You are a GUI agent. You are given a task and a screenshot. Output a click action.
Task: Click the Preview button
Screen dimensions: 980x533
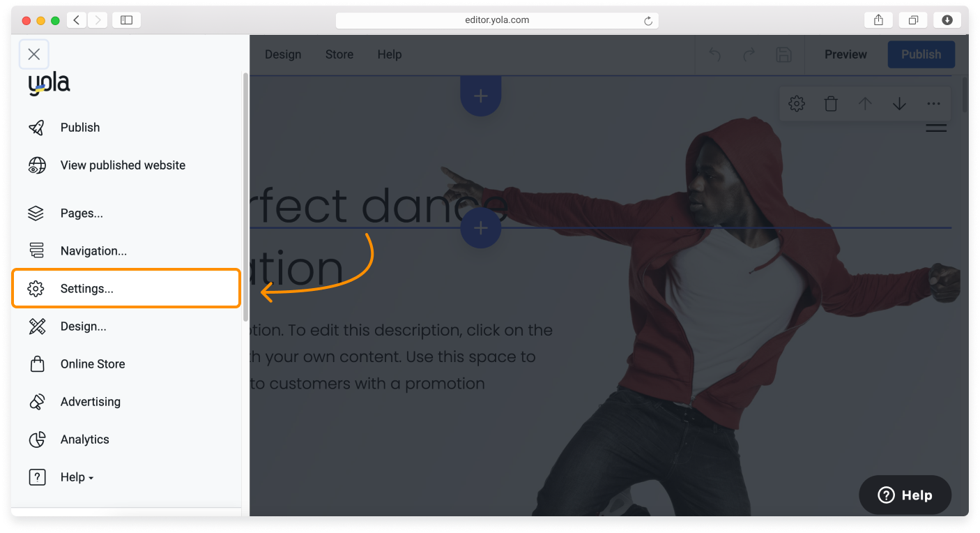845,54
